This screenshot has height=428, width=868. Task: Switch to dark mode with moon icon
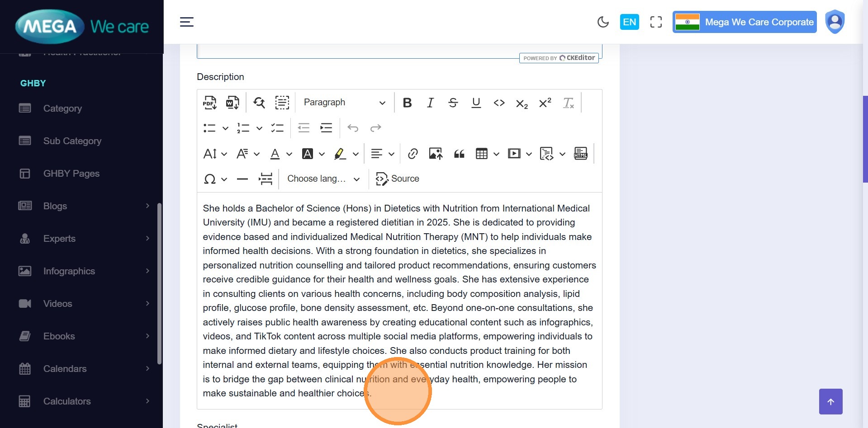603,22
